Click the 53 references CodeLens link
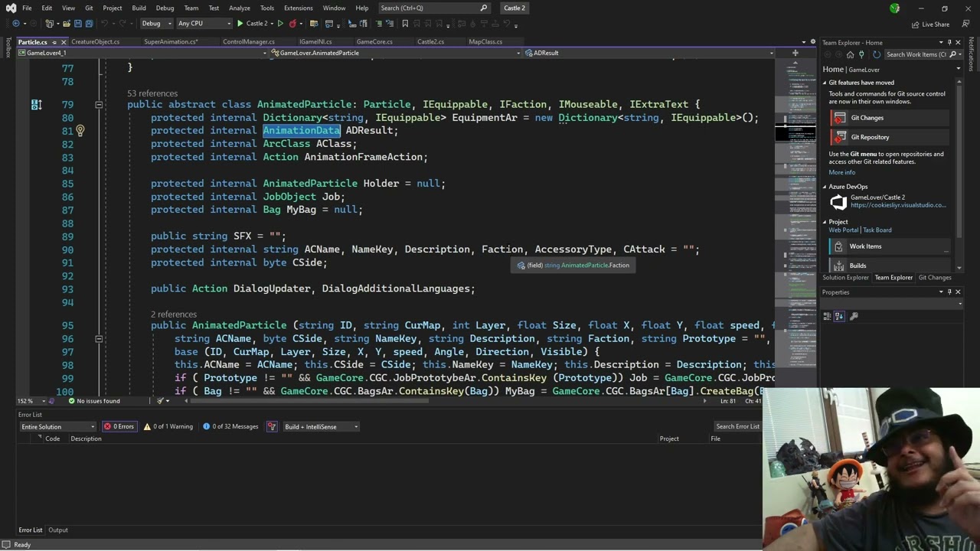The image size is (980, 551). point(152,93)
